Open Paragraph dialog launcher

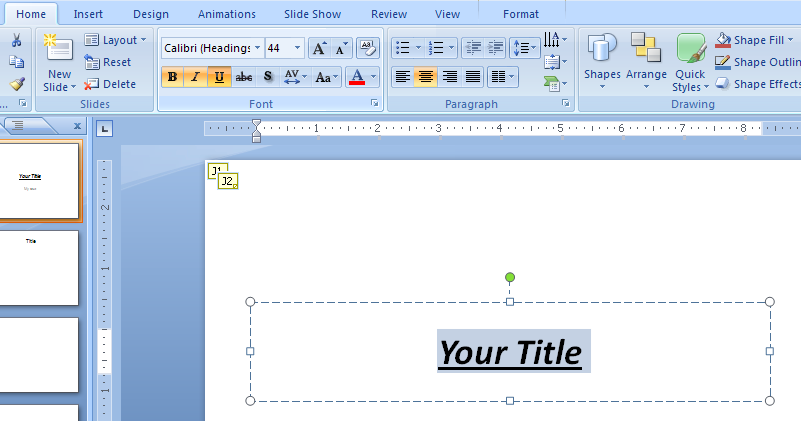[566, 103]
